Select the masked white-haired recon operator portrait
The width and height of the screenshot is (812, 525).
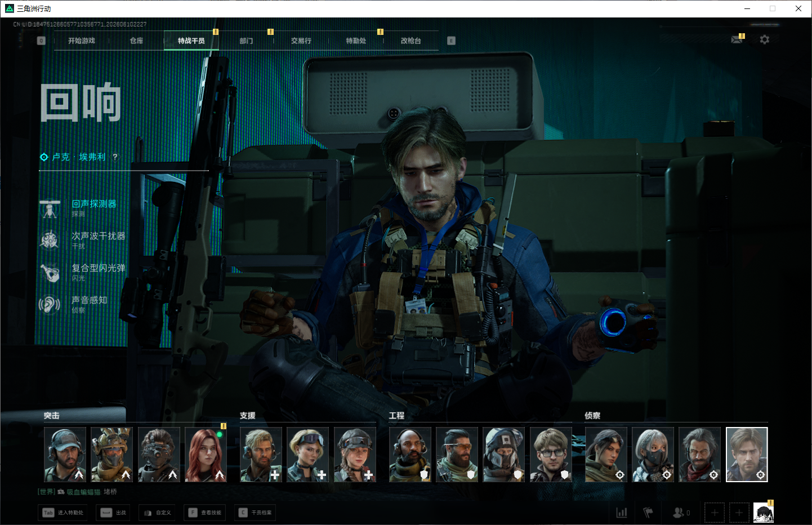653,455
